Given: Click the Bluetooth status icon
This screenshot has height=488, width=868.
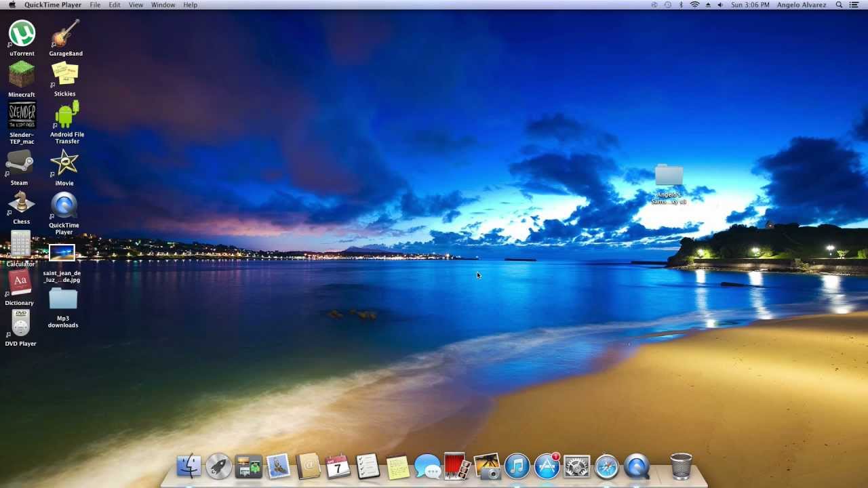Looking at the screenshot, I should (x=682, y=5).
